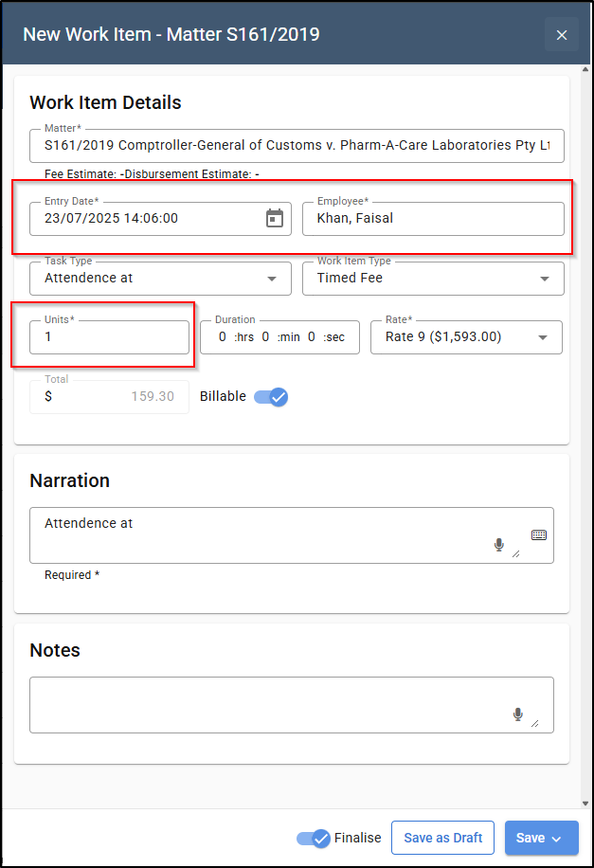Click the Notes section heading
The width and height of the screenshot is (594, 868).
pos(55,650)
